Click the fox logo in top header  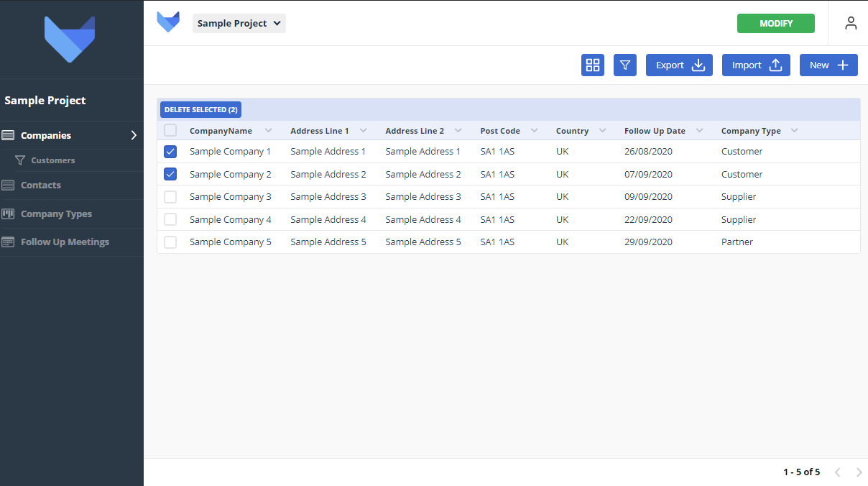(x=168, y=22)
